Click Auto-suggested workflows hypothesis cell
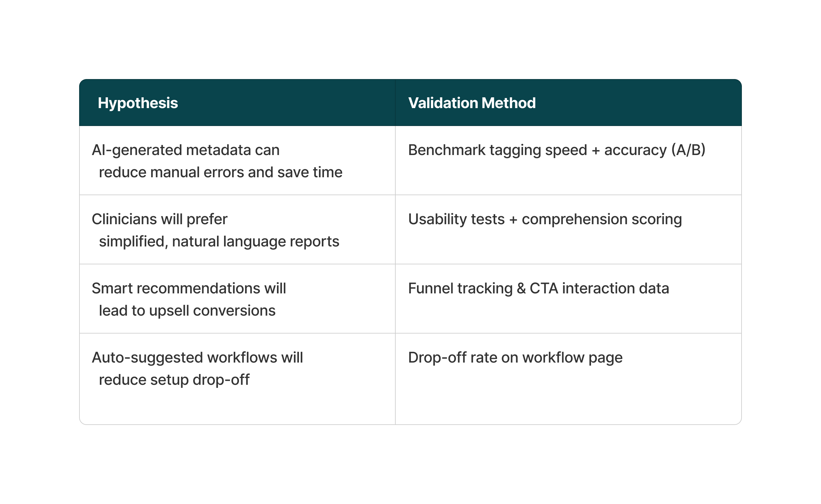 (x=237, y=379)
